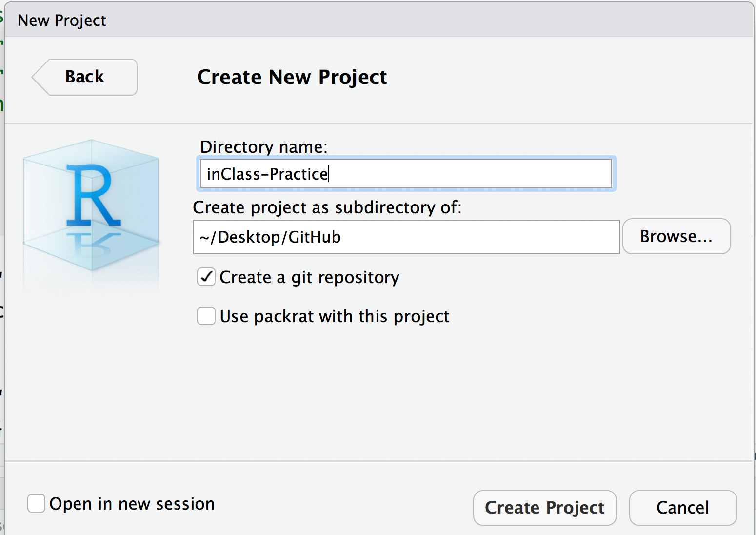The width and height of the screenshot is (756, 535).
Task: Click the Create New Project heading
Action: (x=292, y=77)
